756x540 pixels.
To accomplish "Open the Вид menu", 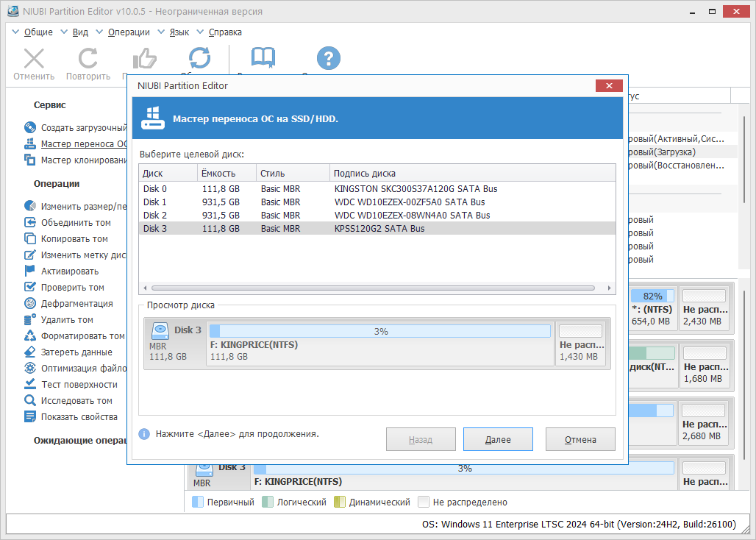I will point(80,32).
